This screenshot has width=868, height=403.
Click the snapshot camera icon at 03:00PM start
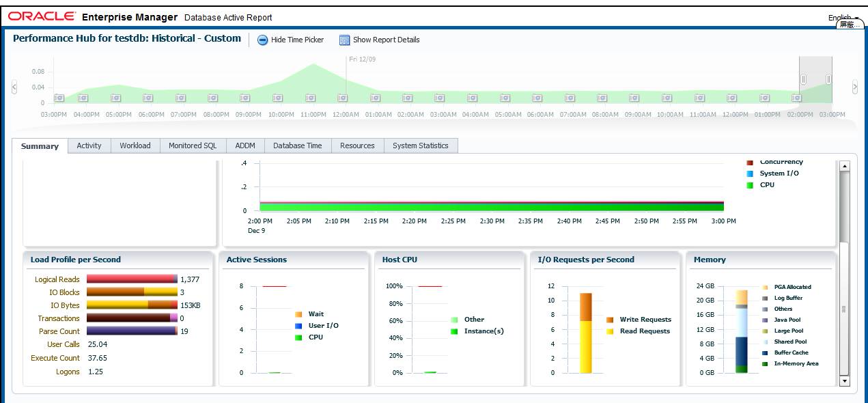coord(59,98)
